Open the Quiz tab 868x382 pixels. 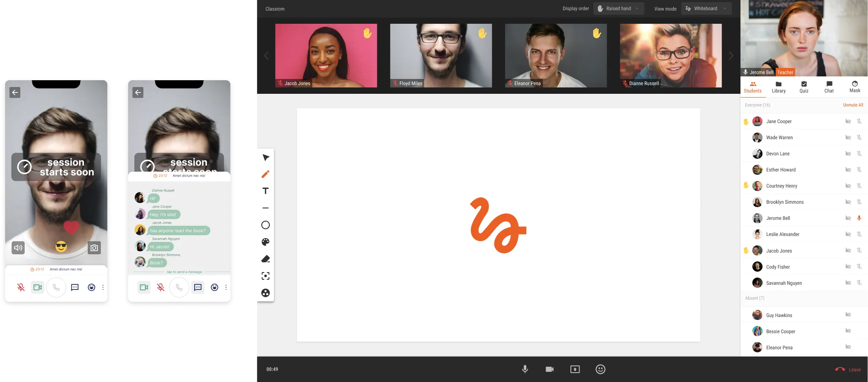click(x=804, y=87)
